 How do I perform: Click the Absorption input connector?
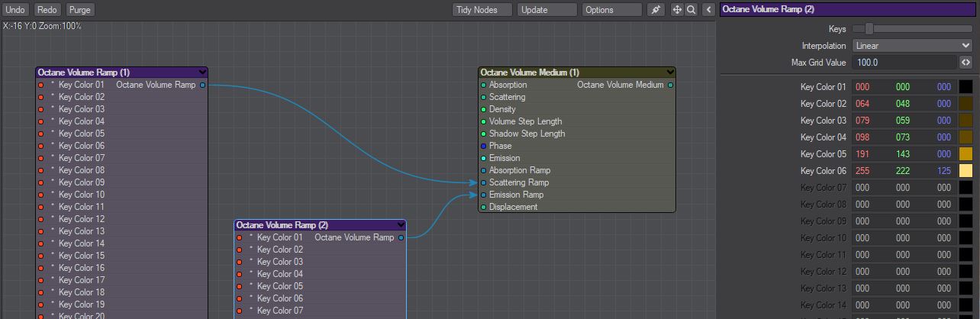click(x=483, y=85)
